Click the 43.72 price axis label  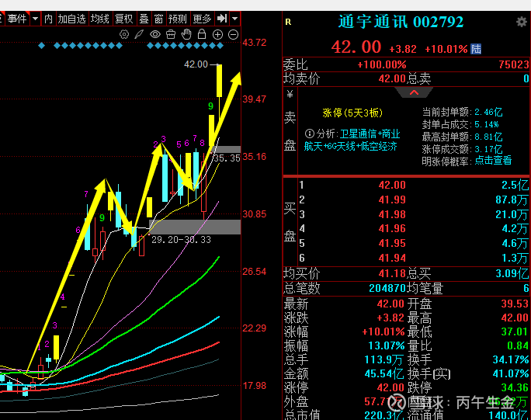[x=255, y=43]
